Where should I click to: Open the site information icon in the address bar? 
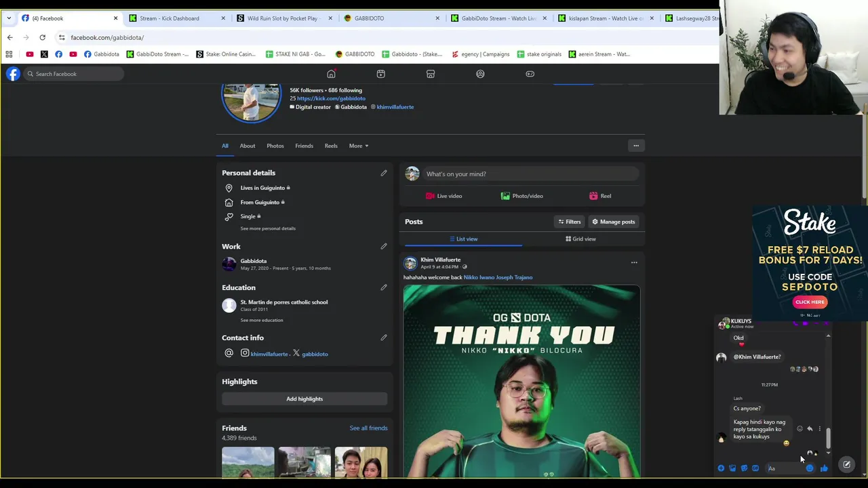tap(61, 37)
